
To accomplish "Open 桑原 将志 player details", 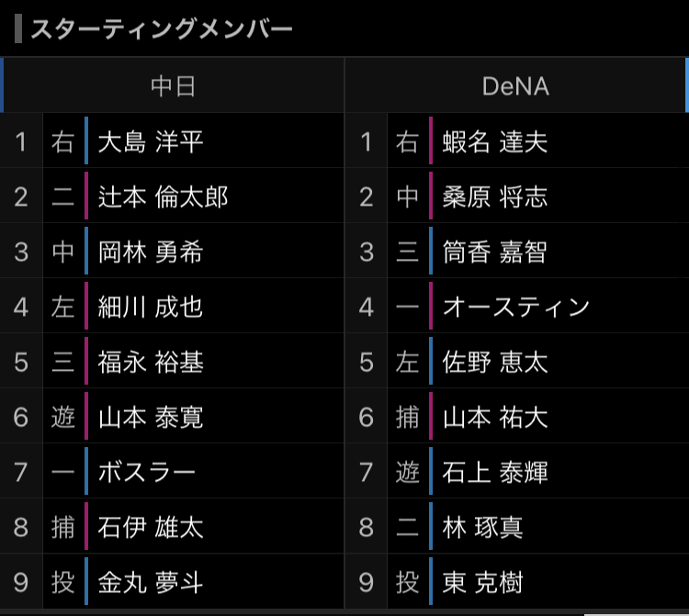I will click(495, 196).
